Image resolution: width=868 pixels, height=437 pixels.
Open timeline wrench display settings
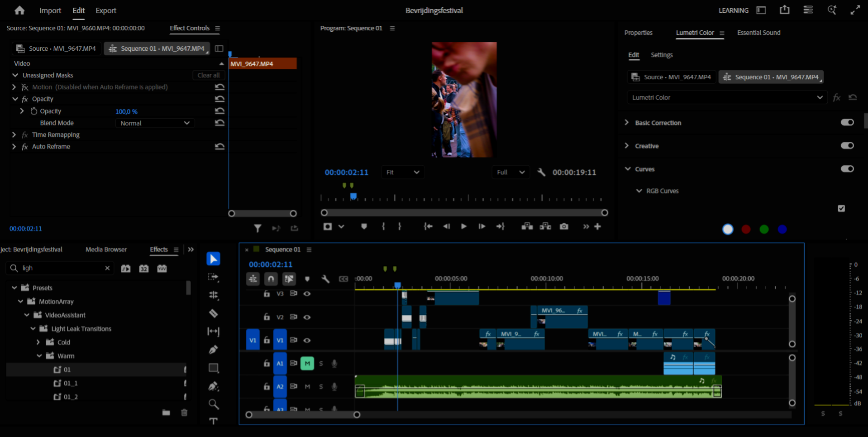coord(325,279)
